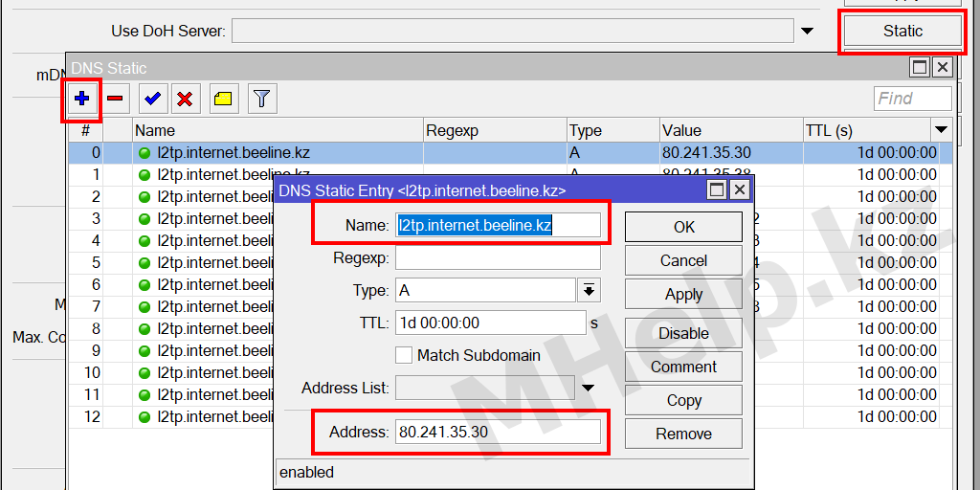Select row number 10
This screenshot has width=980, height=490.
point(92,373)
